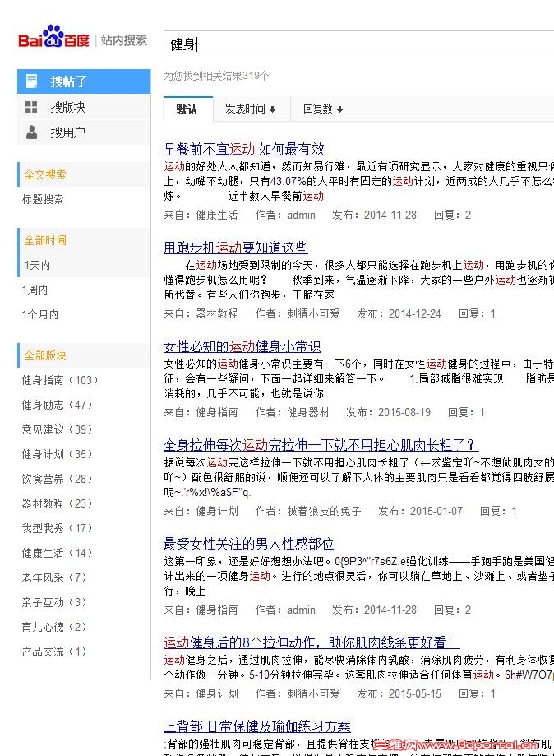Image resolution: width=554 pixels, height=756 pixels.
Task: Click the 搜用户 person icon
Action: coord(31,132)
